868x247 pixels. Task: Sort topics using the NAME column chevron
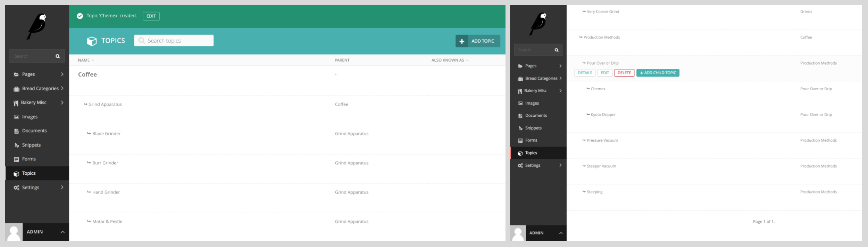(93, 60)
